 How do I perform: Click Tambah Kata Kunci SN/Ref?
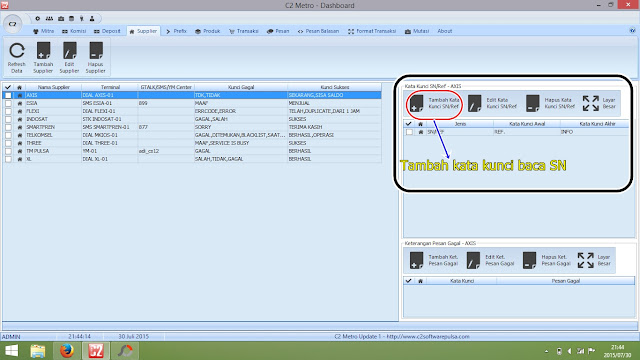click(x=435, y=103)
